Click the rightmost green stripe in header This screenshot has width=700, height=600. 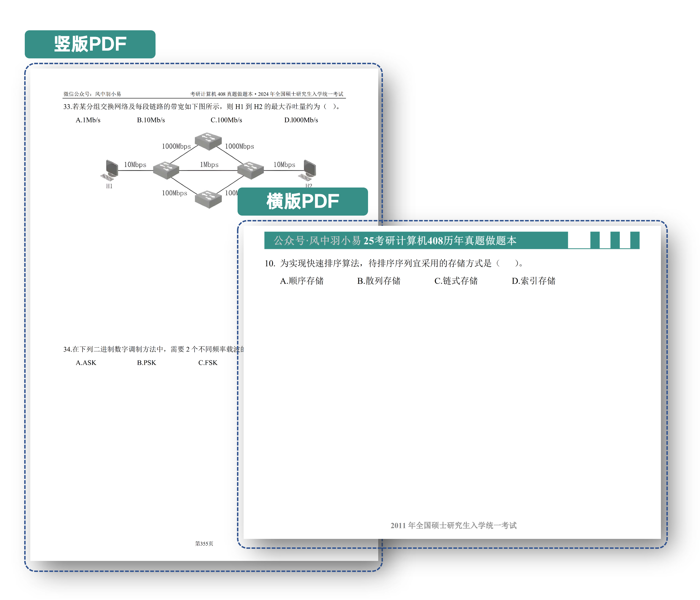click(x=635, y=240)
